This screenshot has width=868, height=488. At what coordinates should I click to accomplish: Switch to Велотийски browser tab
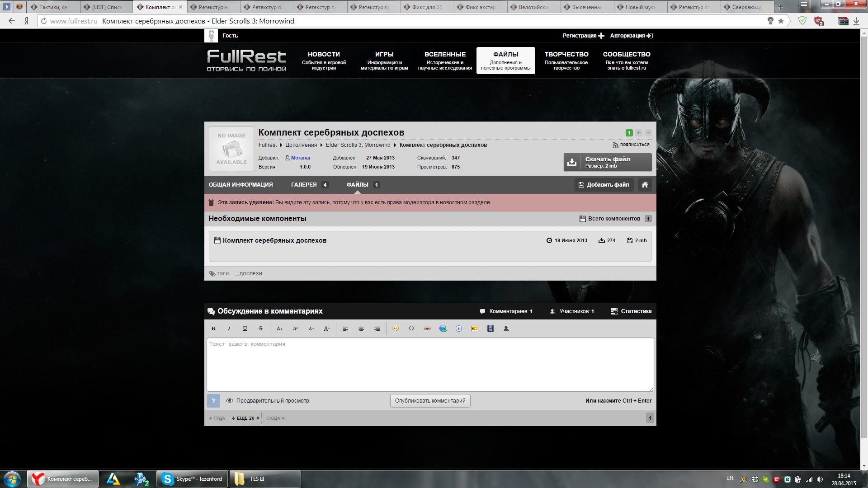coord(533,7)
